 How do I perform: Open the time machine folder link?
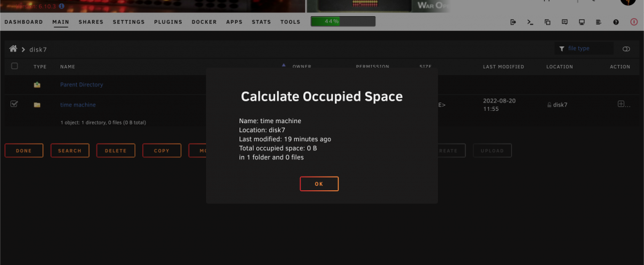[x=78, y=105]
